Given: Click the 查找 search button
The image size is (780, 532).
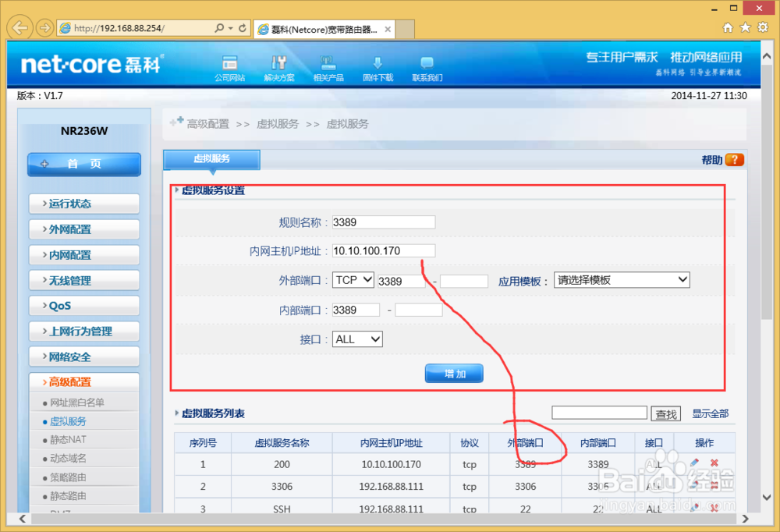Looking at the screenshot, I should click(666, 414).
